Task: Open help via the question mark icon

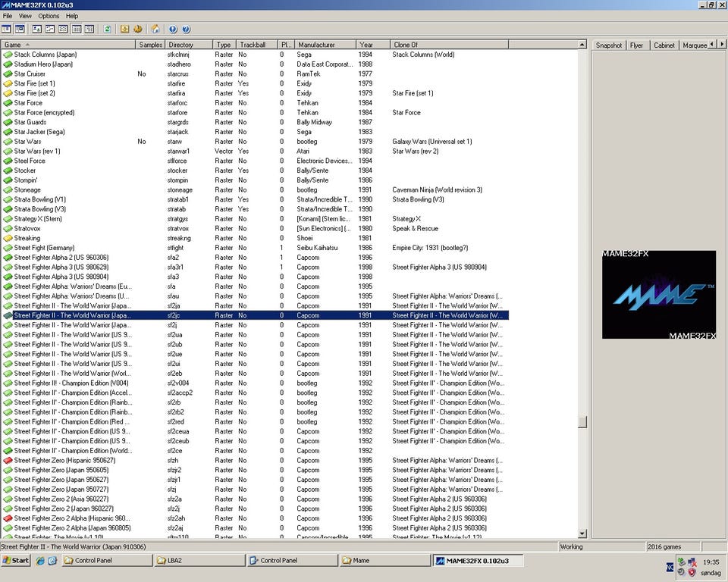Action: [187, 30]
